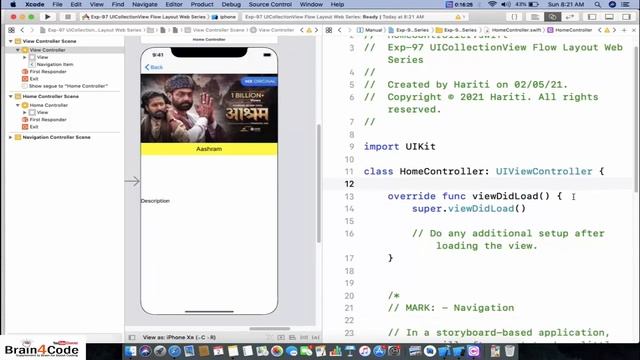The image size is (640, 360).
Task: Open the scheme selector Exp-97 UICollectionView
Action: [144, 17]
